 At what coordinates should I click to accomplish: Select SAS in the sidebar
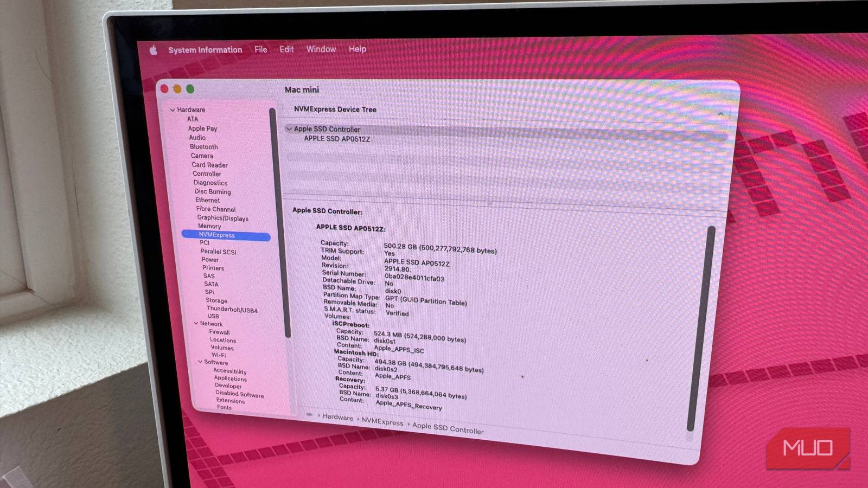point(209,276)
